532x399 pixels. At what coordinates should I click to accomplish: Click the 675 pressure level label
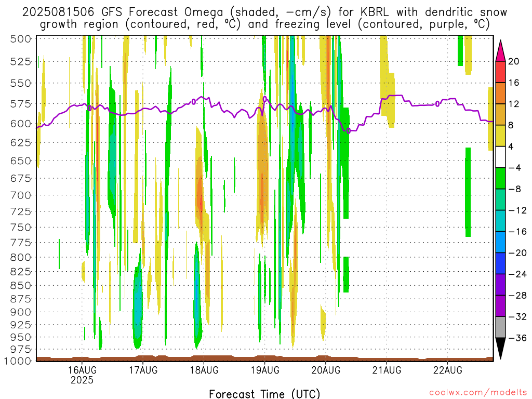tap(21, 179)
